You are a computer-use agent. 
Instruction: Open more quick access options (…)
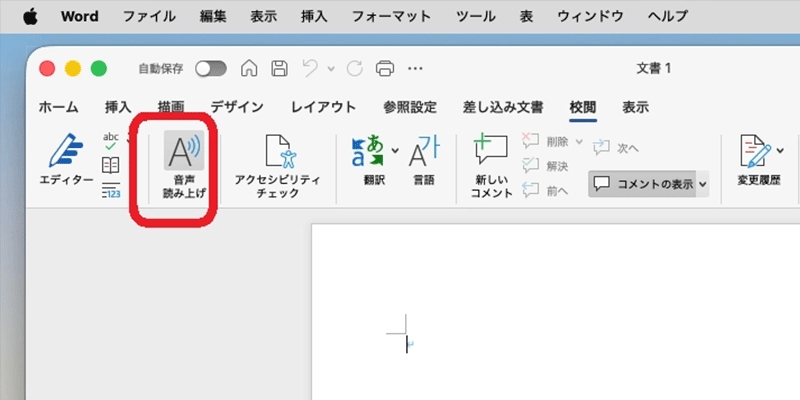(x=415, y=68)
